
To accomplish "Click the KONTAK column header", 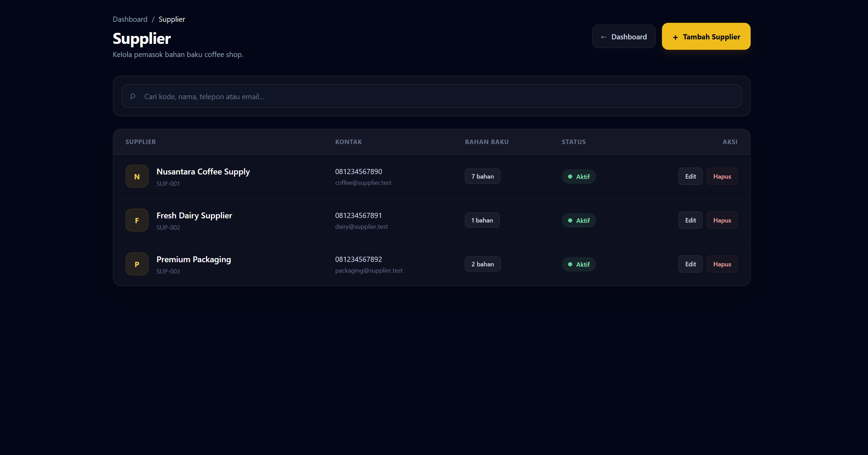I will click(349, 142).
